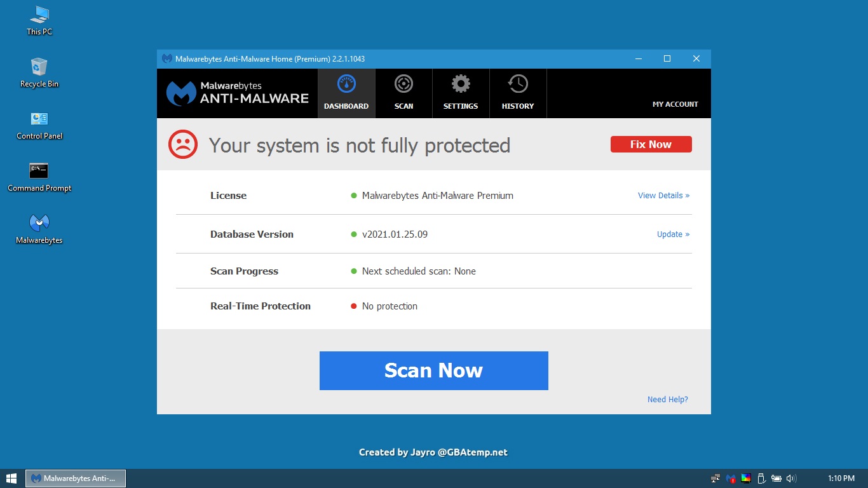Viewport: 868px width, 488px height.
Task: Open My Account
Action: point(675,104)
